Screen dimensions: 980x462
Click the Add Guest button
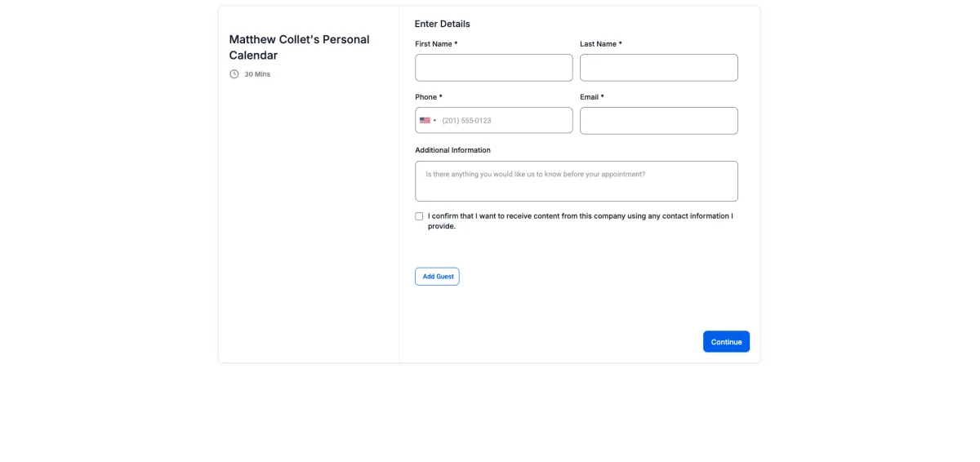pyautogui.click(x=437, y=277)
